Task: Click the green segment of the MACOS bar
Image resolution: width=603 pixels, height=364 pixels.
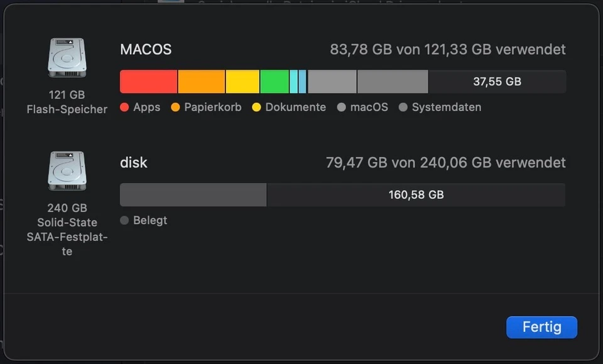Action: point(273,81)
